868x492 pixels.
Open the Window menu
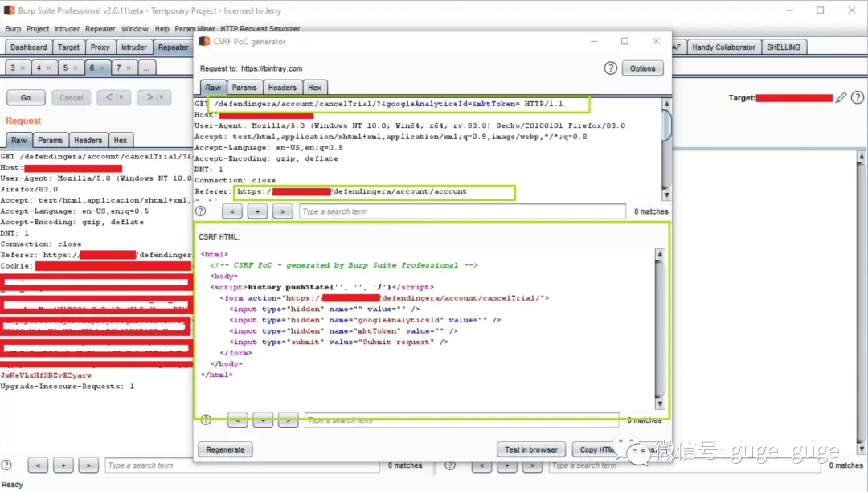[x=134, y=29]
